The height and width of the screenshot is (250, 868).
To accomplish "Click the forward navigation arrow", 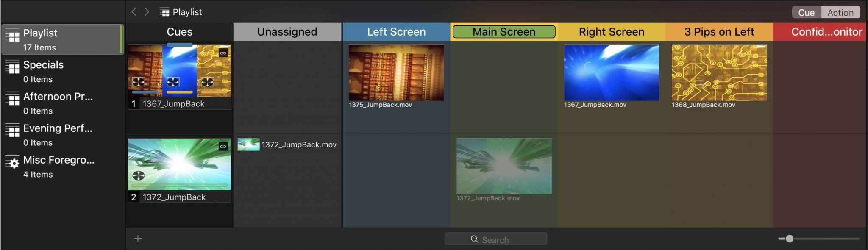I will (147, 12).
